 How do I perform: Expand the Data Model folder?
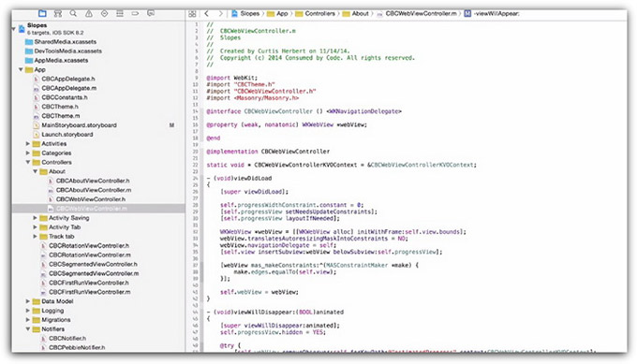(x=27, y=301)
